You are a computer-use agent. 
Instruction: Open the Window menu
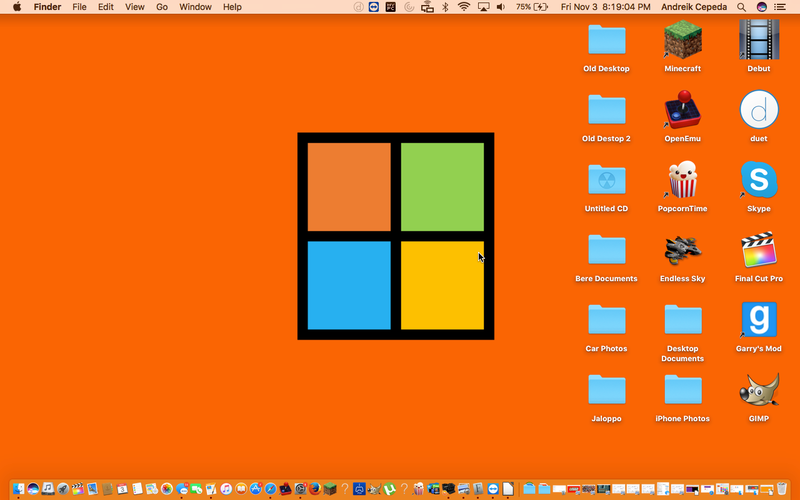tap(195, 7)
